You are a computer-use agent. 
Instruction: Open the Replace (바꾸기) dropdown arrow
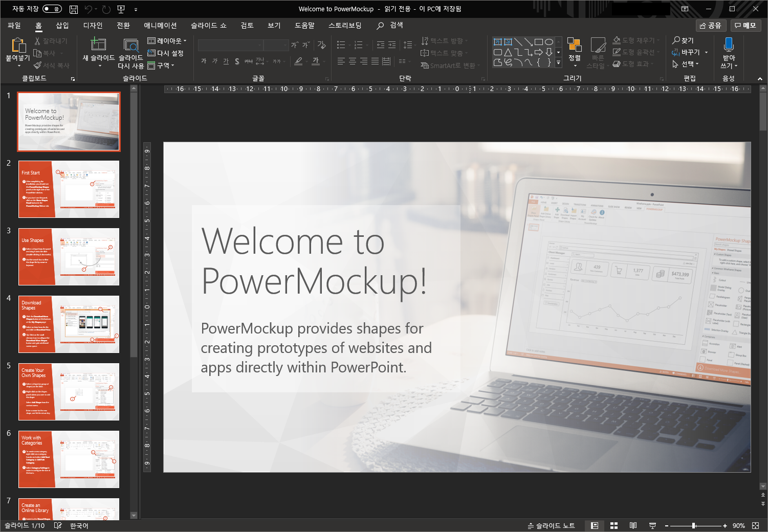[707, 52]
